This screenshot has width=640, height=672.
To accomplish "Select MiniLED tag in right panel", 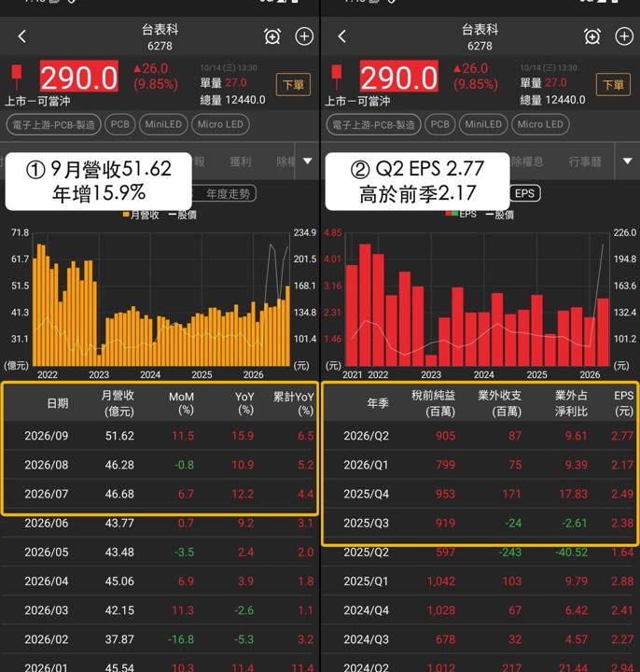I will click(x=483, y=125).
